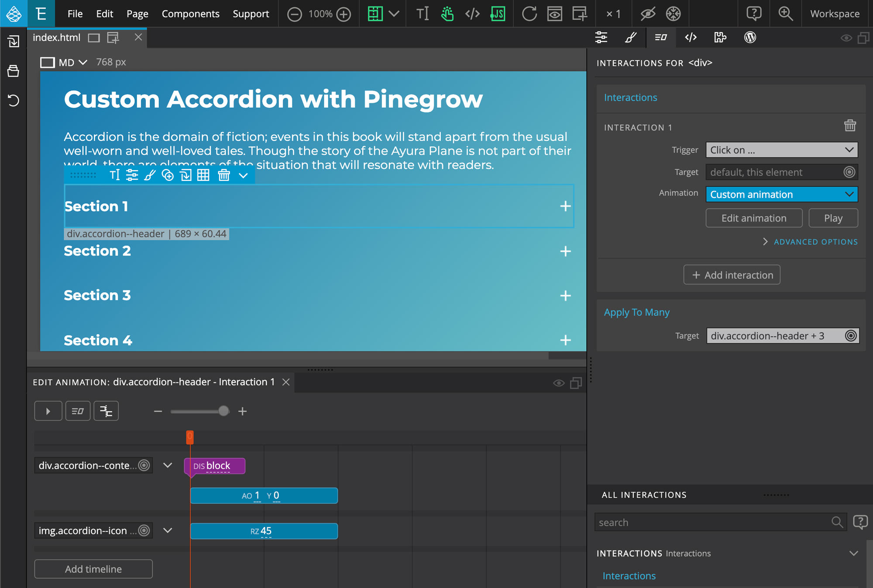Close the index.html tab
This screenshot has width=873, height=588.
point(138,37)
